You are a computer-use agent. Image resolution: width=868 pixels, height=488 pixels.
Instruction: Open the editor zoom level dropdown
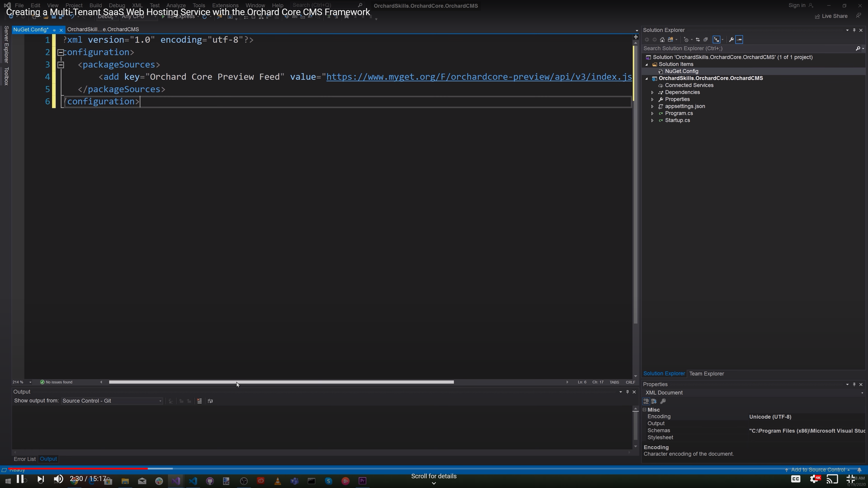[x=30, y=382]
